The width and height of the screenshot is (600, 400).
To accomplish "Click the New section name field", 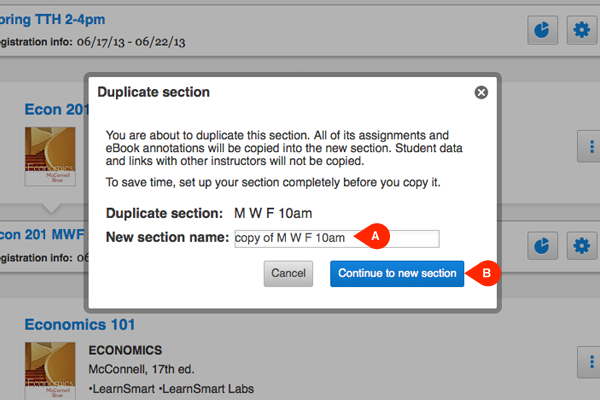I will click(x=336, y=238).
